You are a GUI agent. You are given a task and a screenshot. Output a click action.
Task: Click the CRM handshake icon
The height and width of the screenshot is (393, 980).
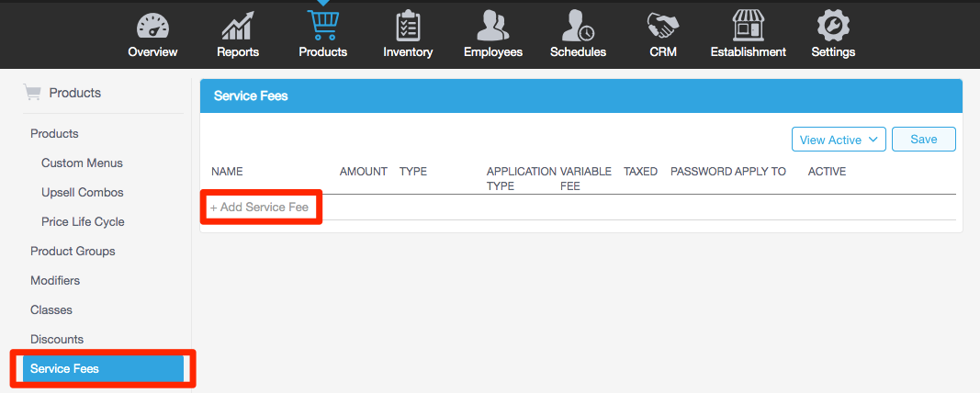pos(663,26)
